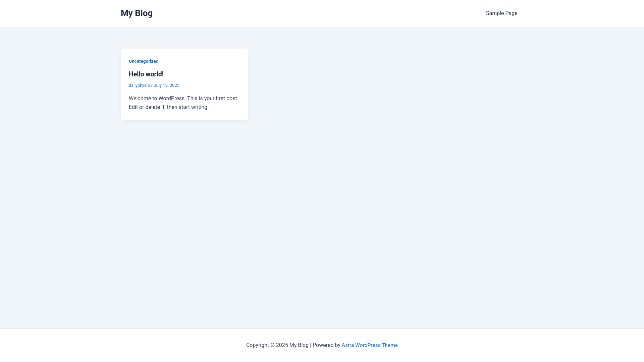The image size is (644, 362).
Task: Open the Uncategorized category link
Action: [144, 61]
